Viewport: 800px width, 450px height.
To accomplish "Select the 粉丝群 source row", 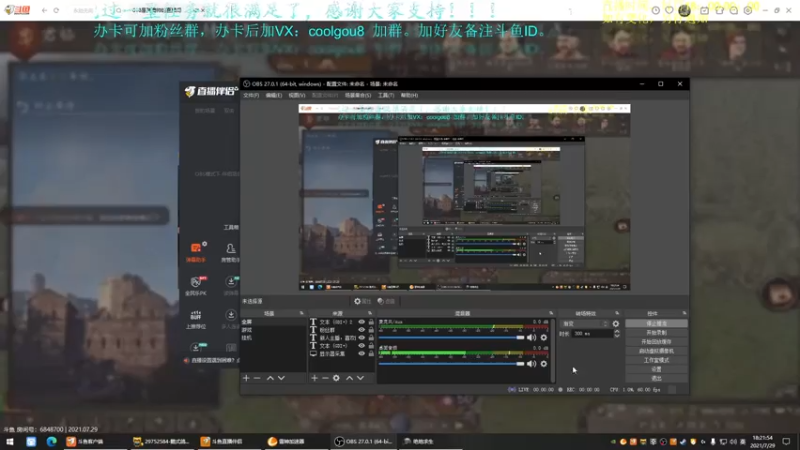I will pos(341,330).
